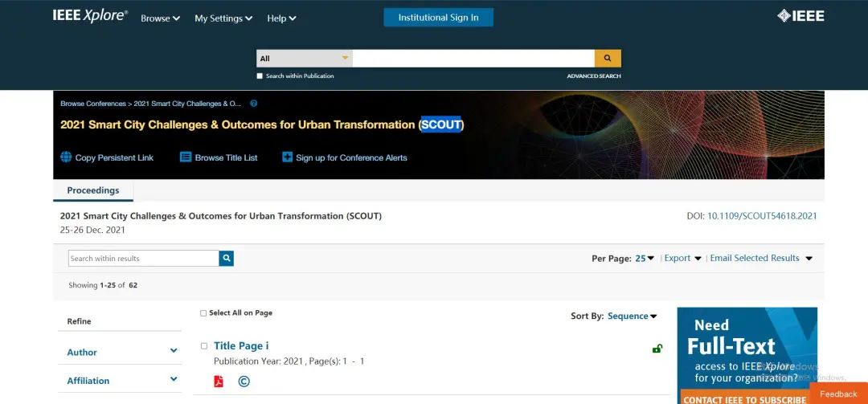The height and width of the screenshot is (404, 868).
Task: Click Sign up for Conference Alerts link
Action: coord(351,157)
